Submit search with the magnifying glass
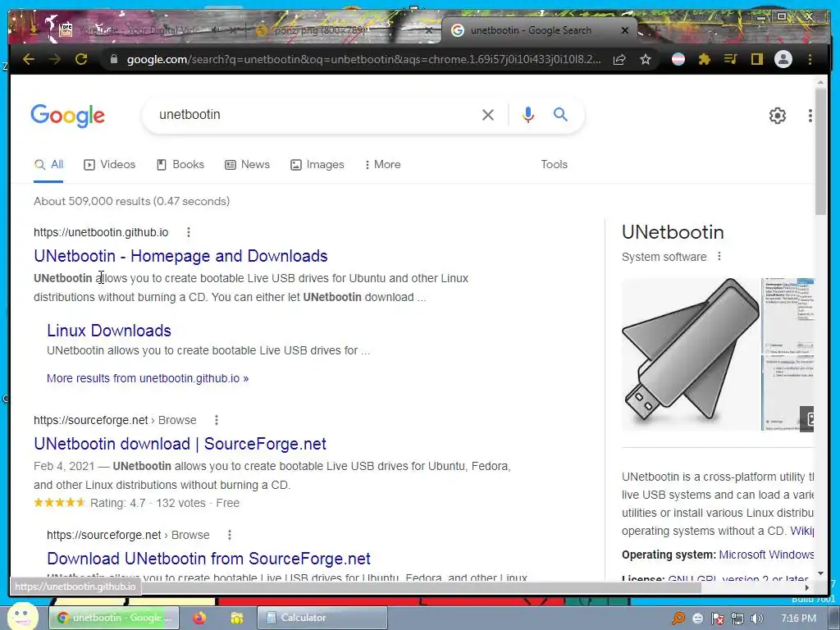 coord(560,114)
